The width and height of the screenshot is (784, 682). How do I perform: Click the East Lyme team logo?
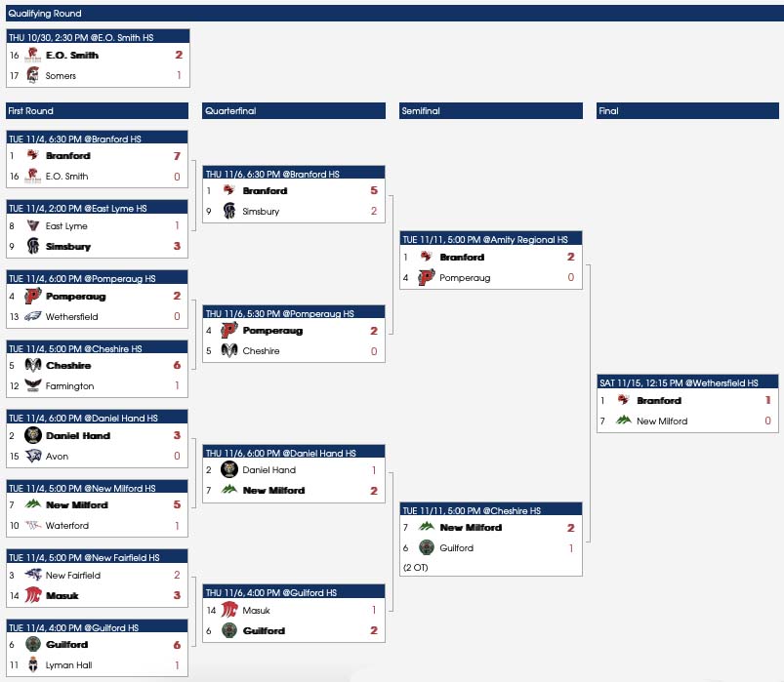point(33,226)
